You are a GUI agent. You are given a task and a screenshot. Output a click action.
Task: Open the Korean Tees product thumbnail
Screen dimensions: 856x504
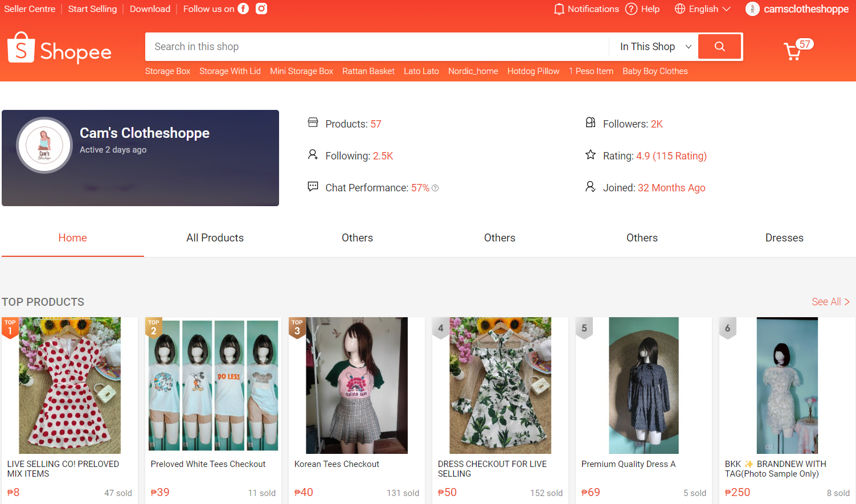point(357,386)
